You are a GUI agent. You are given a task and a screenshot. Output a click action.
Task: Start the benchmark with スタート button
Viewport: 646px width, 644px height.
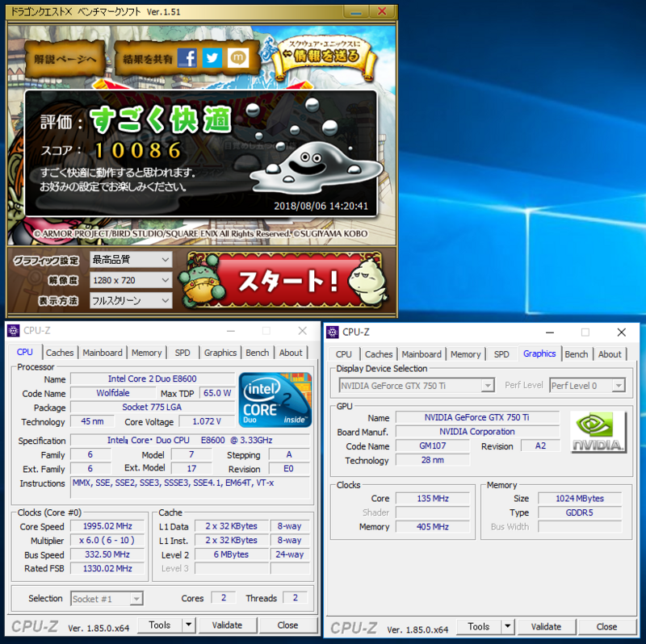[284, 281]
